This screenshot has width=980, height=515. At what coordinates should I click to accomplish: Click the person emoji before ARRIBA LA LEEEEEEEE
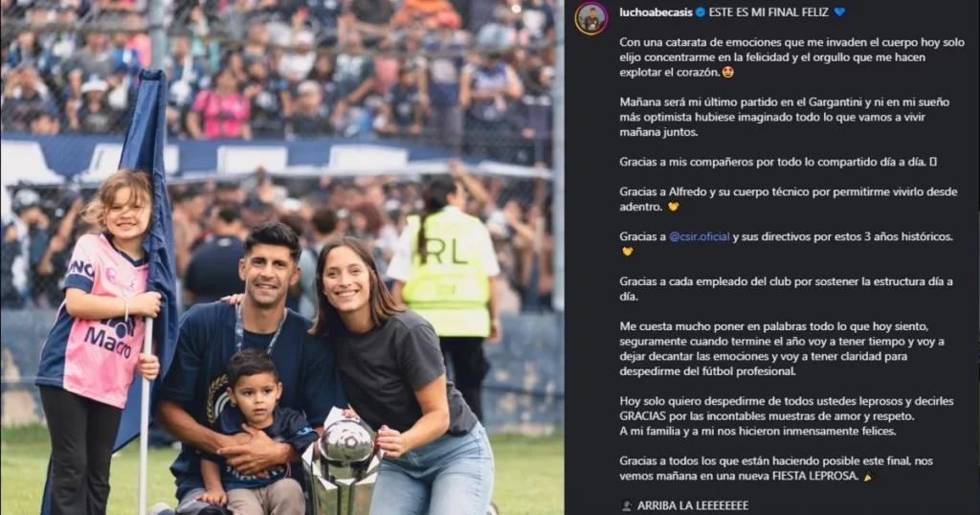627,505
